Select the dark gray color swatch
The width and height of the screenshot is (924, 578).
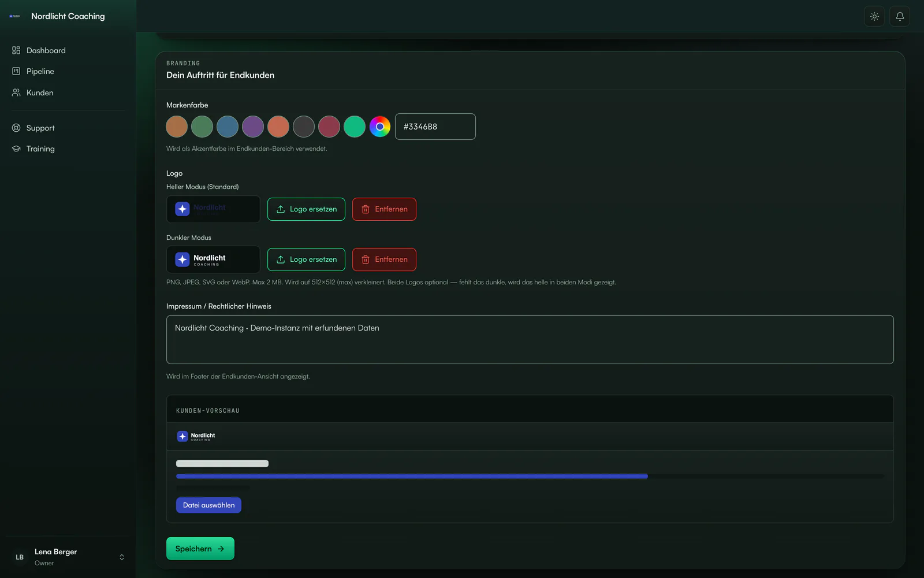coord(304,127)
